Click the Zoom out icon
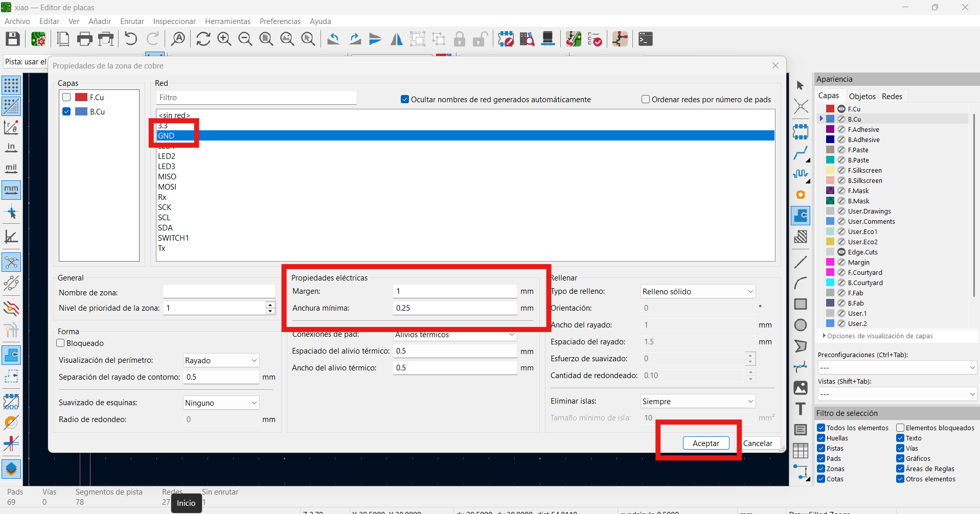 (245, 39)
